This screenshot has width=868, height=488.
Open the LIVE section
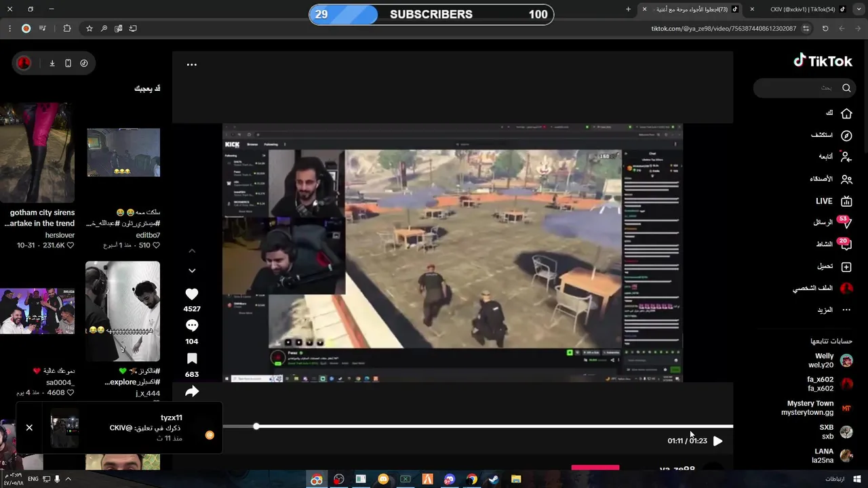(x=833, y=201)
